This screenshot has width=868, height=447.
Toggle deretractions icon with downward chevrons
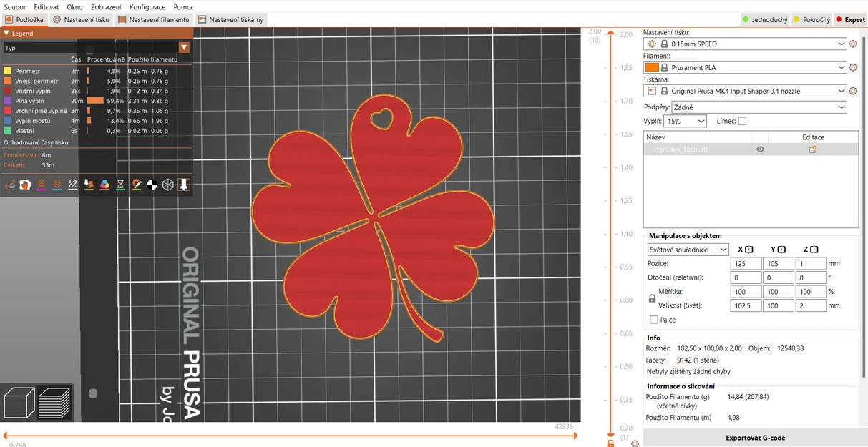tap(57, 185)
